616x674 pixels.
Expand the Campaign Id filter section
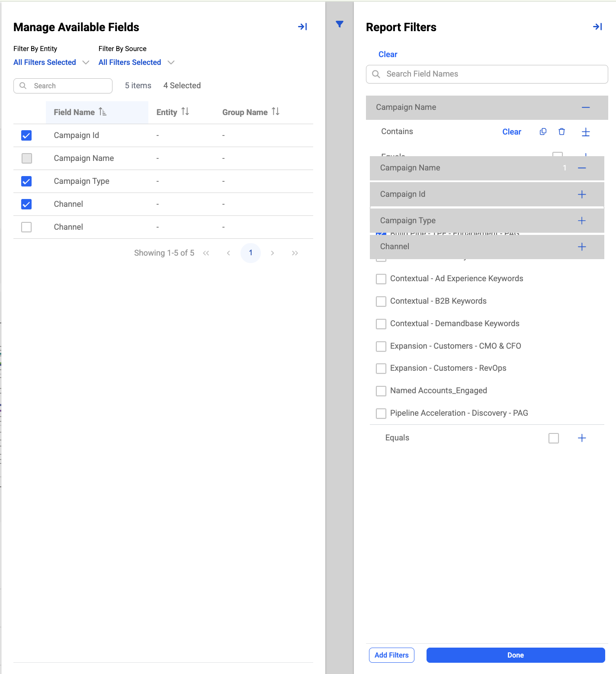click(x=582, y=194)
